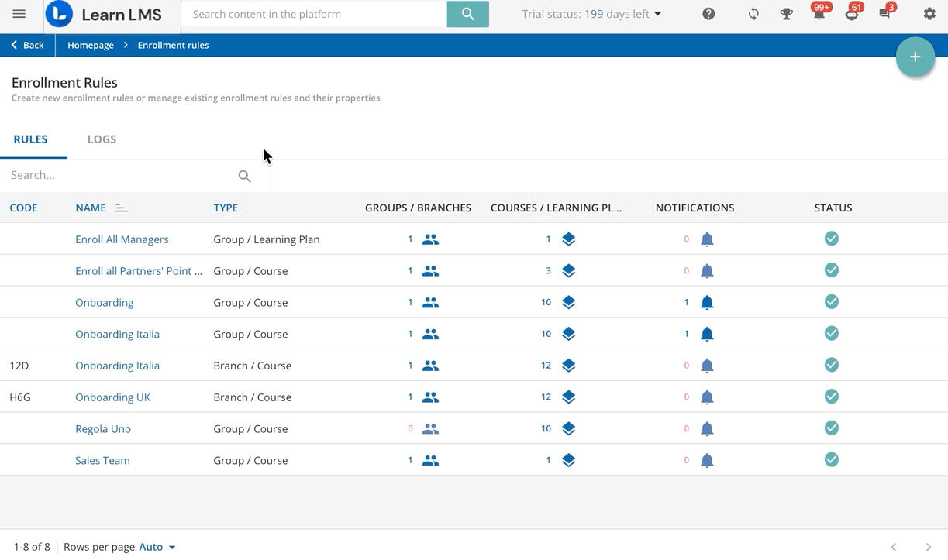The width and height of the screenshot is (948, 560).
Task: Open notifications bell with 99+ badge
Action: (x=819, y=14)
